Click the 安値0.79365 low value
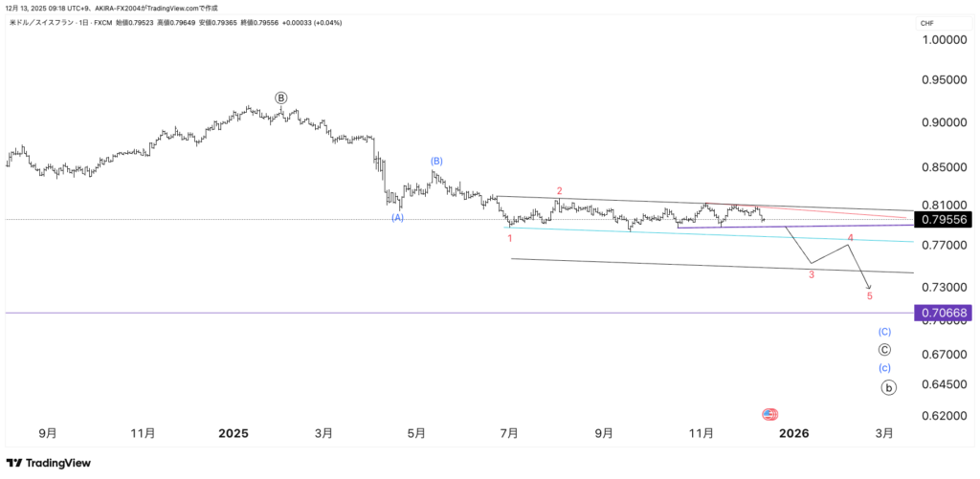Viewport: 980px width, 479px height. [219, 23]
